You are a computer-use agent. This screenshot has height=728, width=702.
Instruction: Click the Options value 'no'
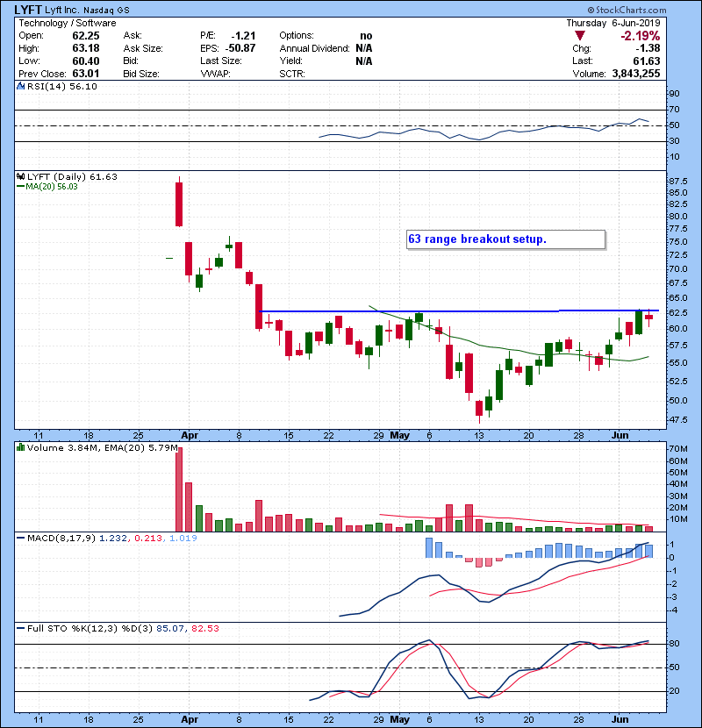point(366,36)
